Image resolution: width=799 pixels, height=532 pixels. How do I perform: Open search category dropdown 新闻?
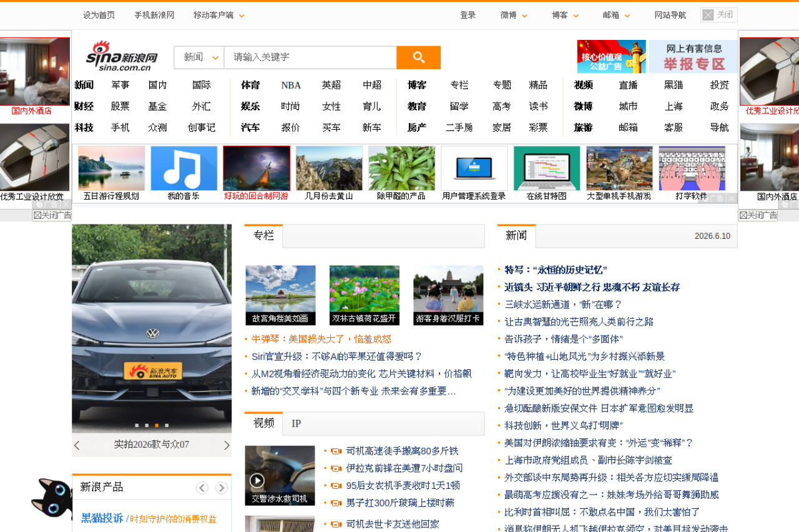[x=199, y=57]
